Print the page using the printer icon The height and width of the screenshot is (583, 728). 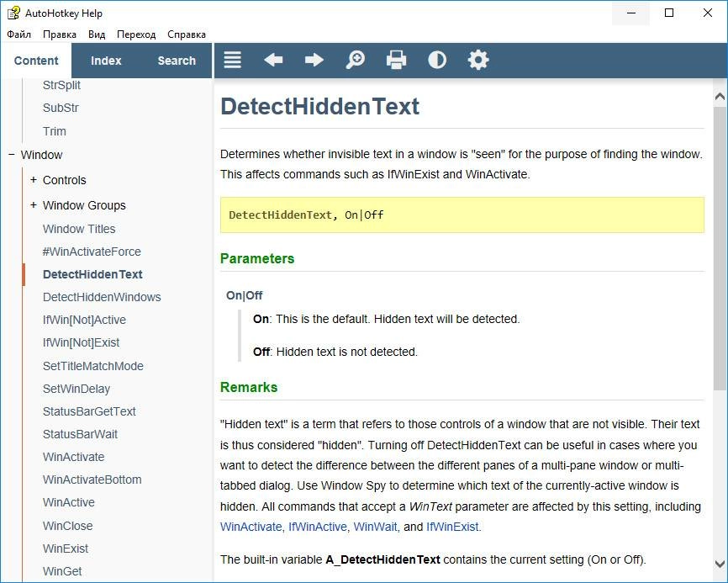[x=396, y=60]
